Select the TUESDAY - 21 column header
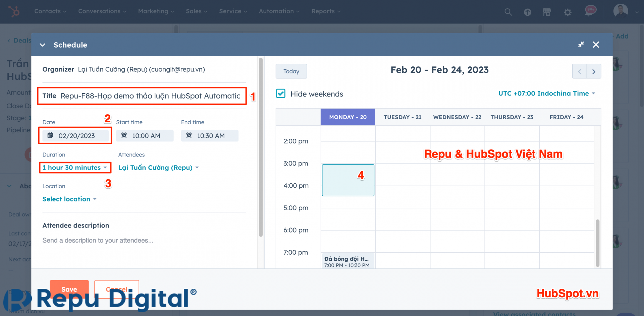This screenshot has width=644, height=316. click(x=402, y=117)
